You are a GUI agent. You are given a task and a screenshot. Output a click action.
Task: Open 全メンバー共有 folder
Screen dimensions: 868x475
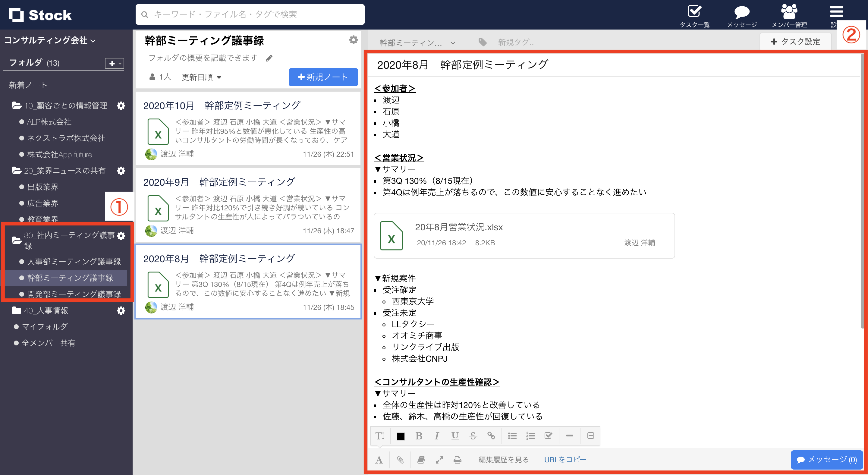pyautogui.click(x=48, y=343)
